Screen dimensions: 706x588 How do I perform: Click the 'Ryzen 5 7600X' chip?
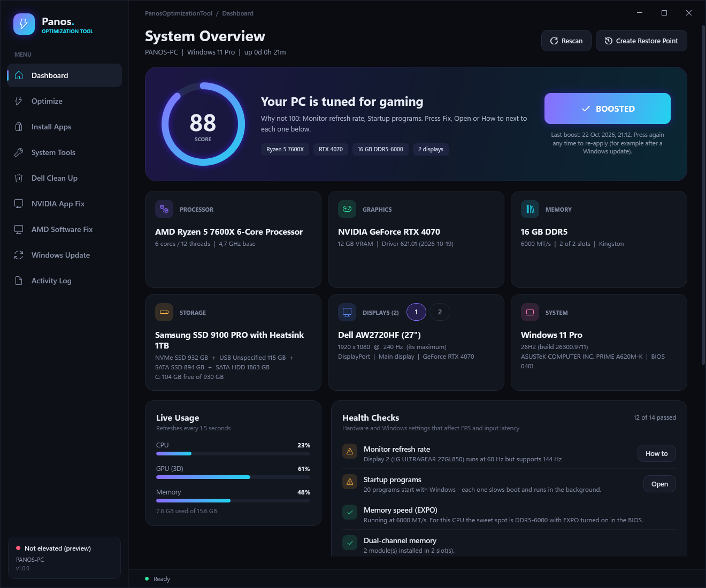285,150
